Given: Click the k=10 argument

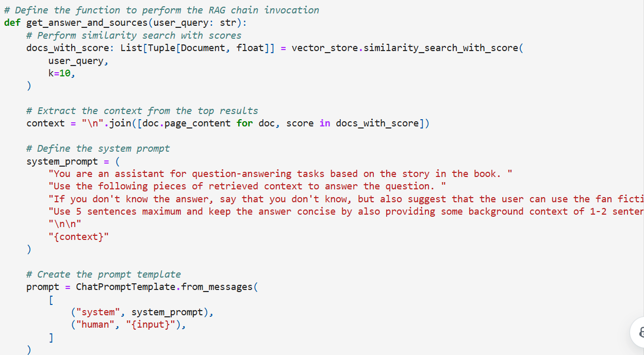Looking at the screenshot, I should click(61, 73).
